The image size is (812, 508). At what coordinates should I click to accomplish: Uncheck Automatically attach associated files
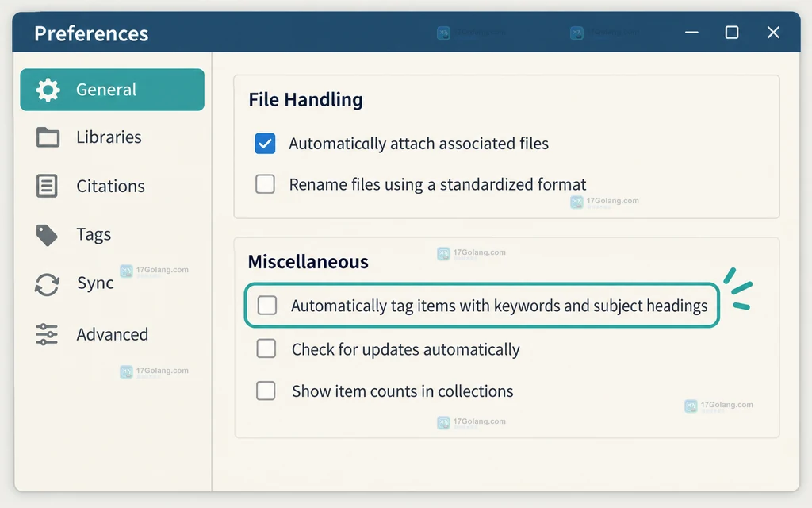pyautogui.click(x=265, y=144)
